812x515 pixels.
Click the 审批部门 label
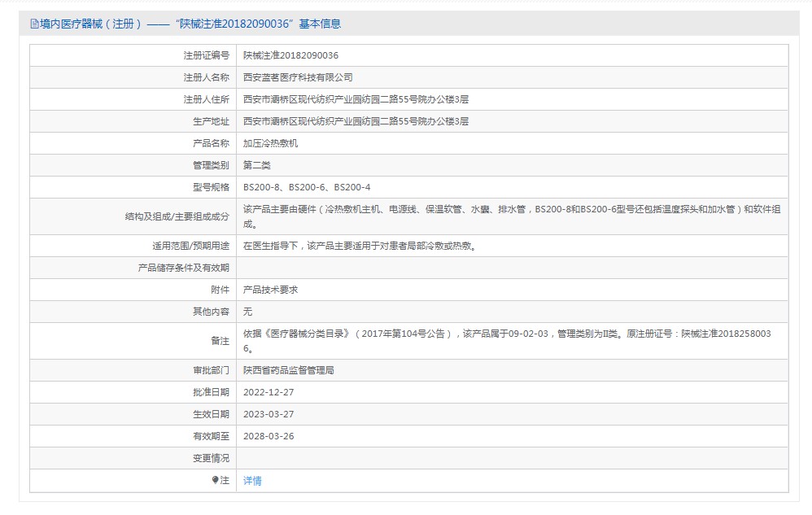(x=211, y=370)
